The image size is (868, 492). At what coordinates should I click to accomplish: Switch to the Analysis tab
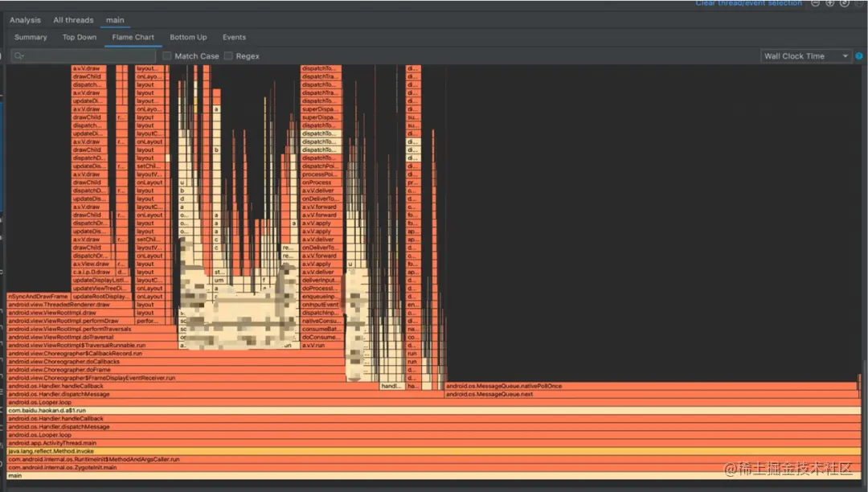click(25, 20)
